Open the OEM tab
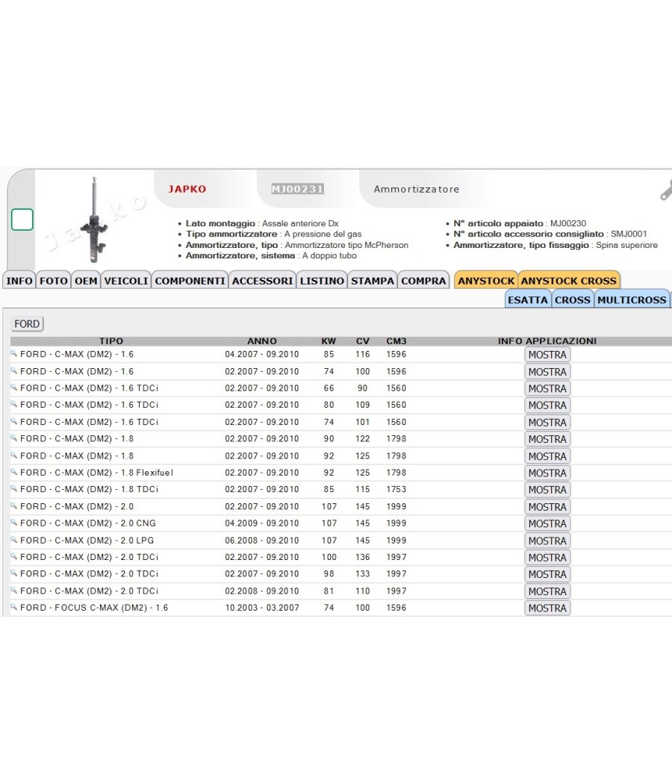This screenshot has height=784, width=672. pos(86,281)
